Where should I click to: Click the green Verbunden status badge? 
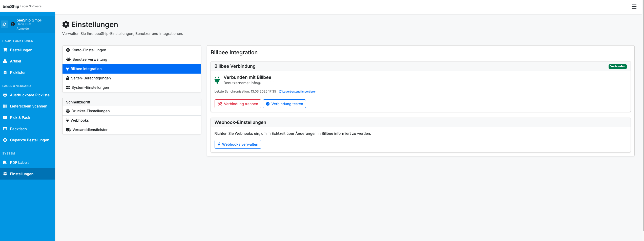pos(617,67)
